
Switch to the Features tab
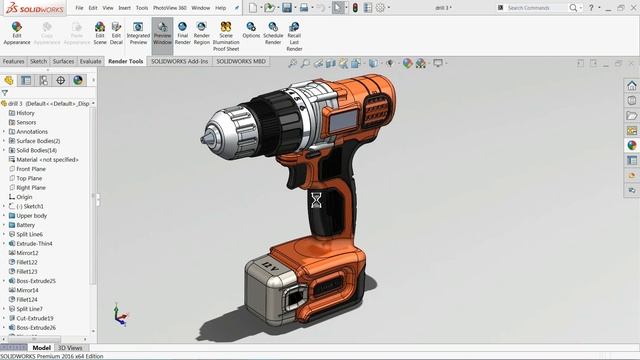click(x=13, y=61)
